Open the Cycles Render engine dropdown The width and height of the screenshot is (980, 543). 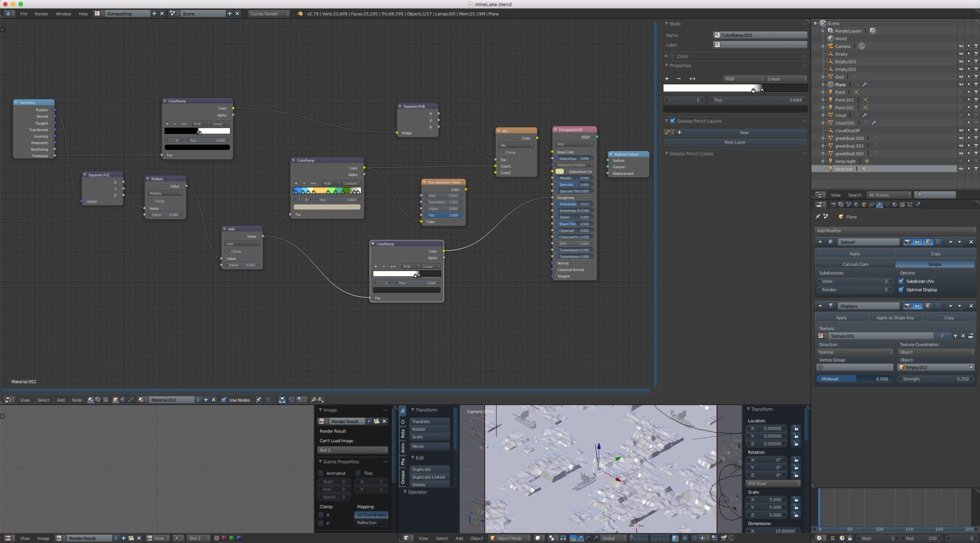[269, 14]
